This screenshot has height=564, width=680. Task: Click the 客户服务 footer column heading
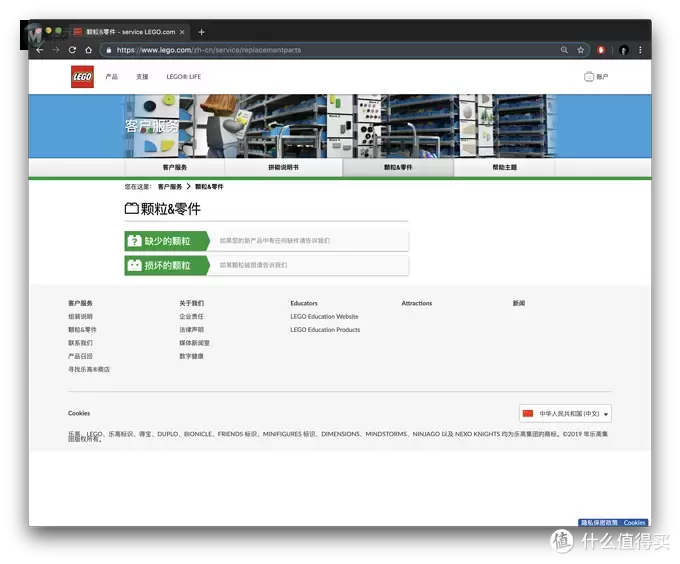[x=80, y=303]
